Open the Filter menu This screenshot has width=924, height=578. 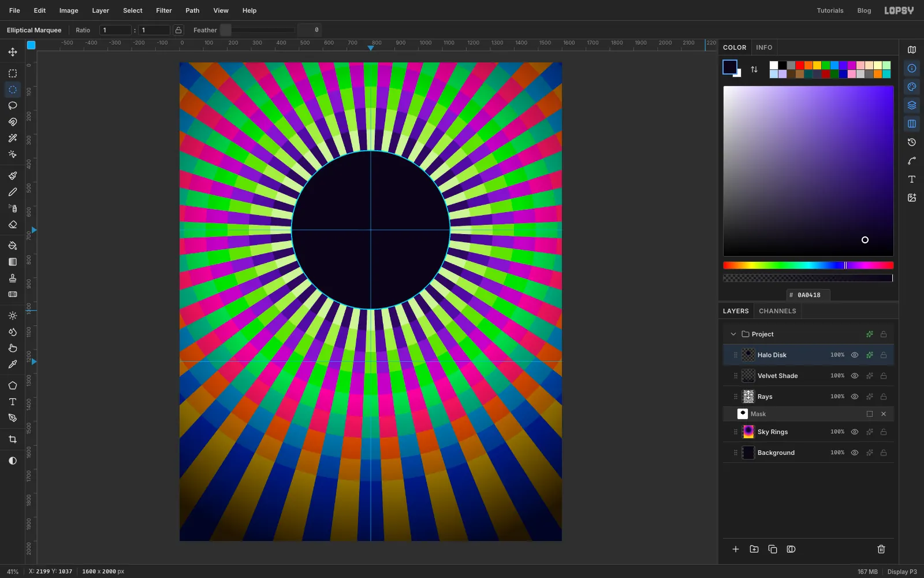pyautogui.click(x=164, y=10)
